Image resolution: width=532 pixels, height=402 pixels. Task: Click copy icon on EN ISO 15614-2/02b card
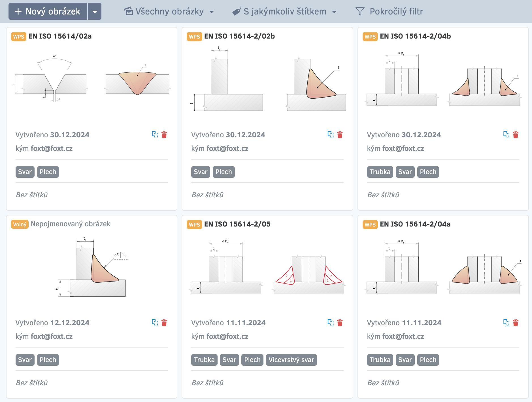click(x=330, y=135)
